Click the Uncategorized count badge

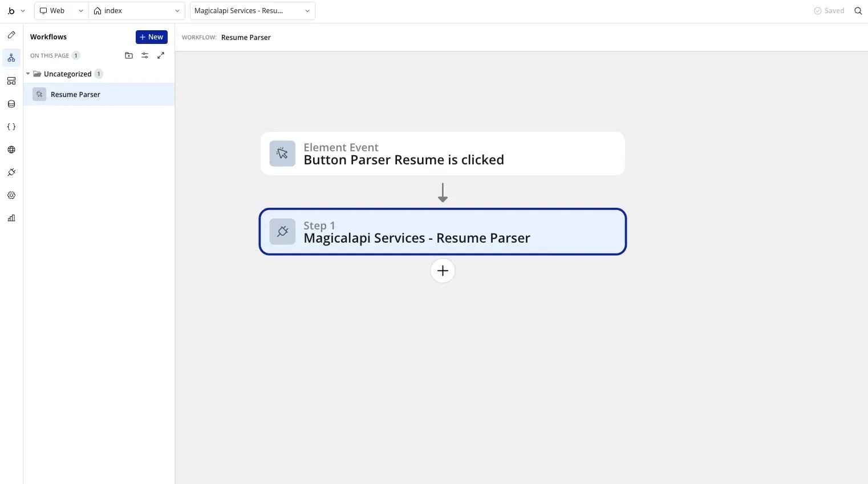99,74
